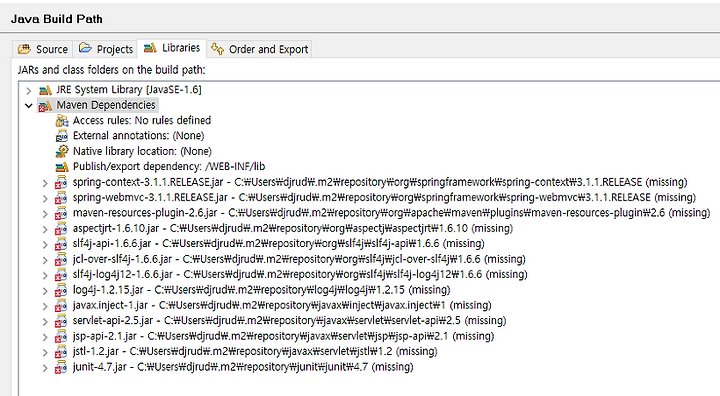This screenshot has height=396, width=720.
Task: Click the Projects tab folder icon
Action: point(85,48)
